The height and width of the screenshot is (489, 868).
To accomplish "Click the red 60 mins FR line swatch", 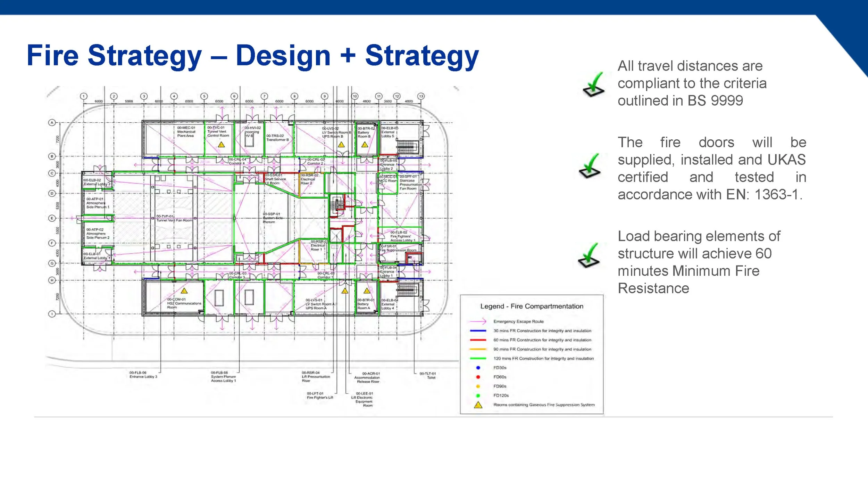I will tap(478, 340).
